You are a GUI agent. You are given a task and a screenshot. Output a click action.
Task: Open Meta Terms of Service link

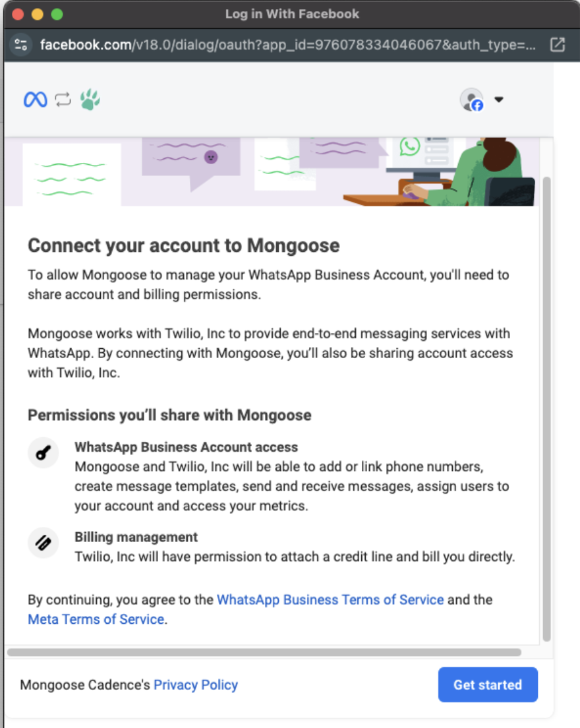96,619
